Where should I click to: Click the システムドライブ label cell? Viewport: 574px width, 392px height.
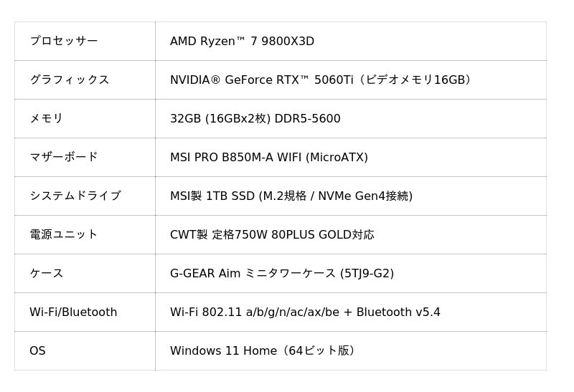(75, 196)
